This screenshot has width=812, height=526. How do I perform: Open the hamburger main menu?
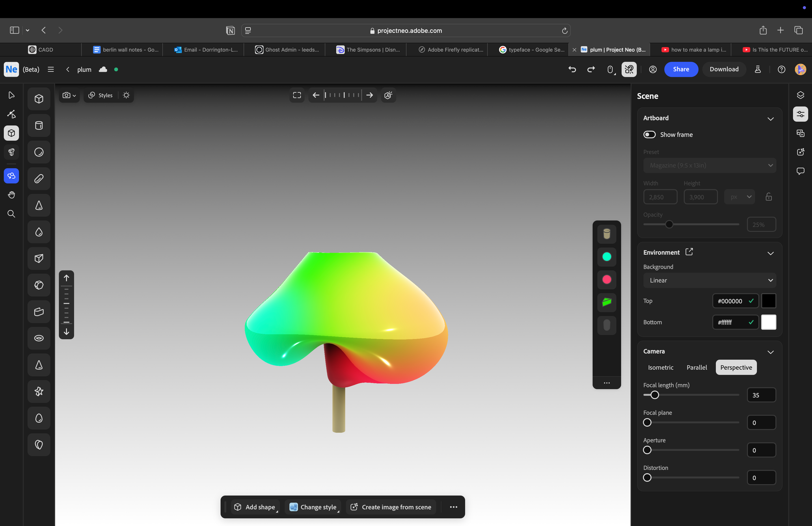51,69
